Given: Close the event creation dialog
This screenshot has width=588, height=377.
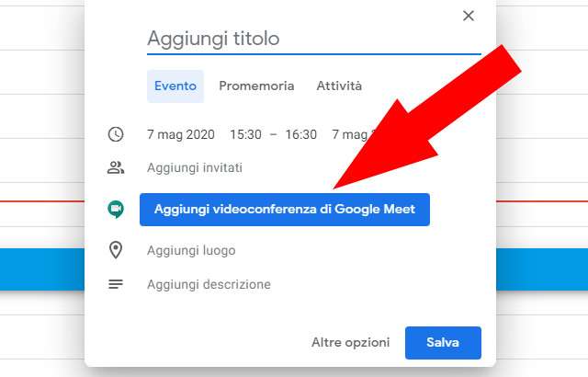Looking at the screenshot, I should 469,16.
